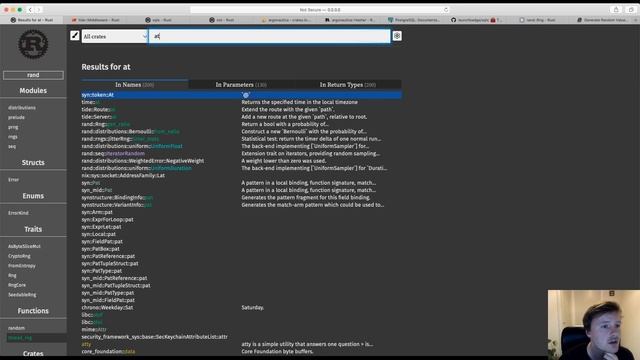Open the prng module link

pos(13,127)
